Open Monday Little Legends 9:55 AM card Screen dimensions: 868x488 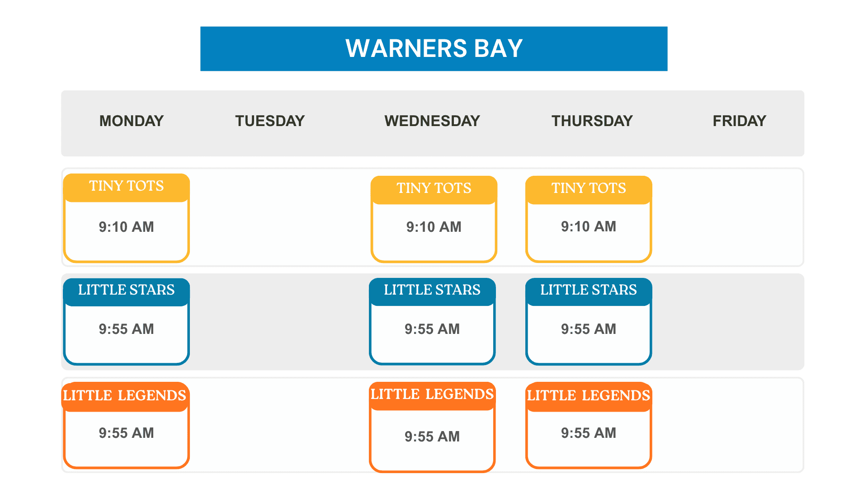[x=125, y=425]
